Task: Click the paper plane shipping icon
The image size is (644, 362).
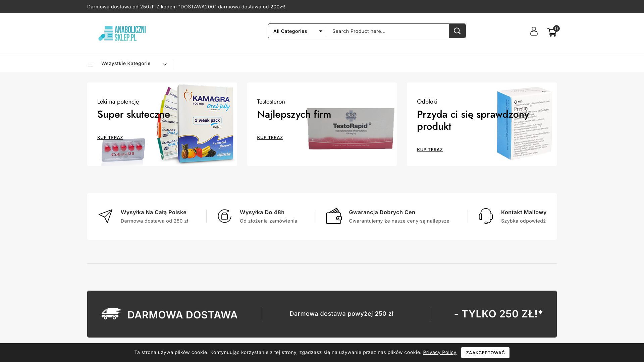Action: tap(106, 216)
